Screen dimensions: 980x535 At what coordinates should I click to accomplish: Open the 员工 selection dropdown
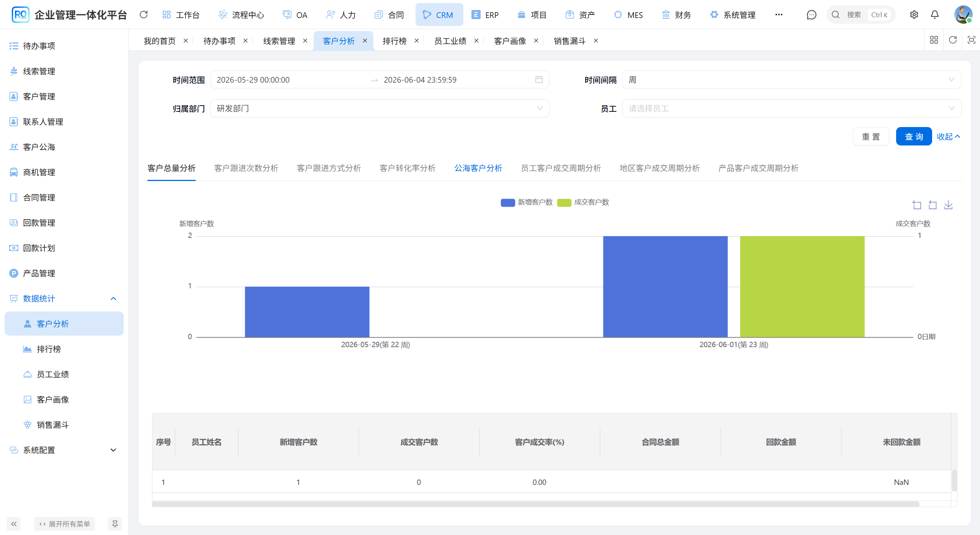pyautogui.click(x=791, y=108)
